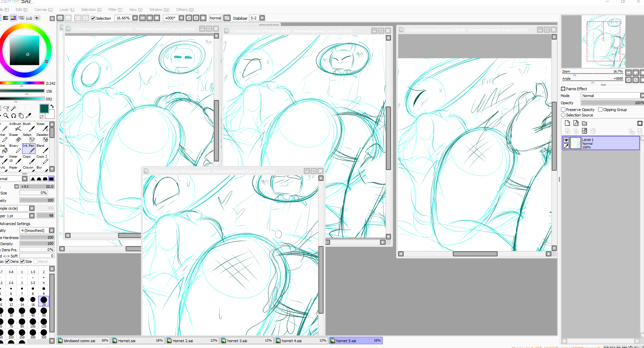
Task: Select the Binary pen tool
Action: coord(15,148)
